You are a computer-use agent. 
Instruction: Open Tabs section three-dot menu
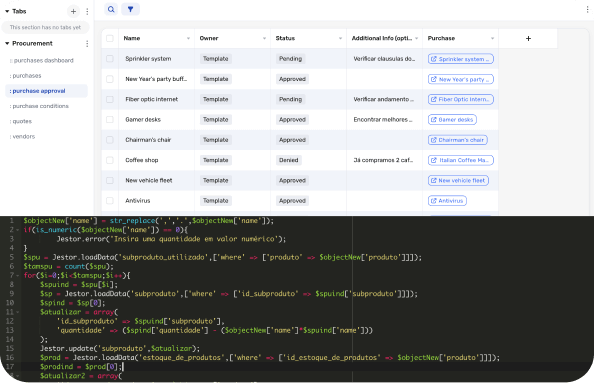(87, 11)
